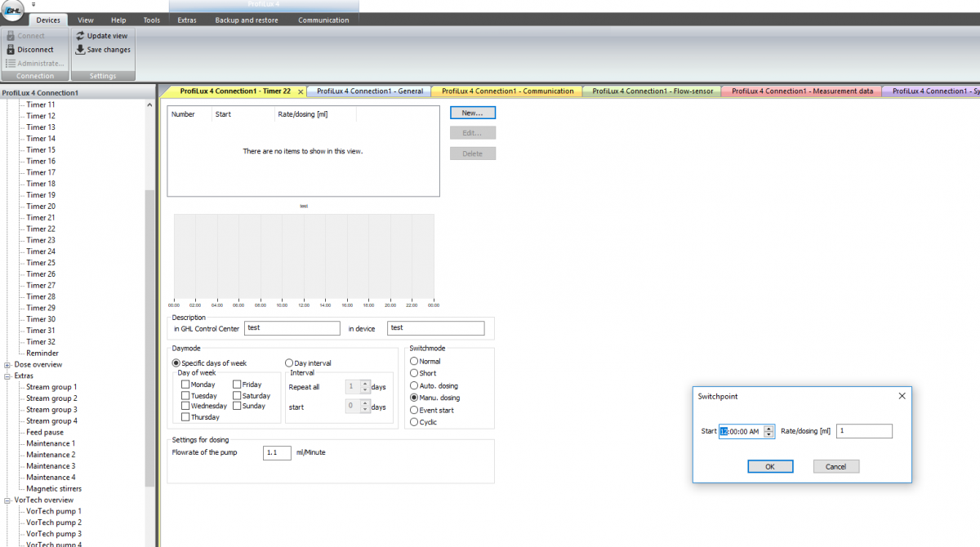
Task: Select the Normal switchmode radio button
Action: coord(414,361)
